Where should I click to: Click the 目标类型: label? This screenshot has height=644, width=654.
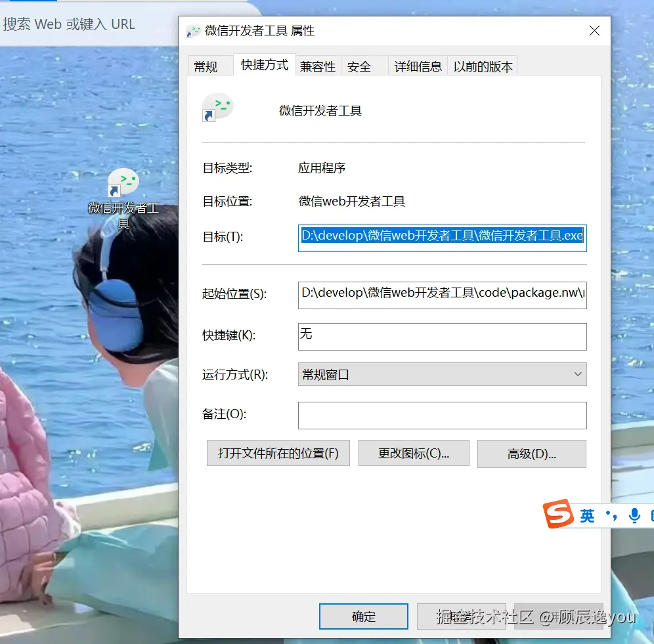227,168
